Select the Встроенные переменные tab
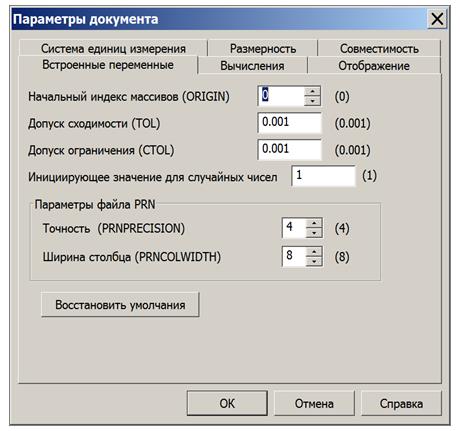 point(108,64)
